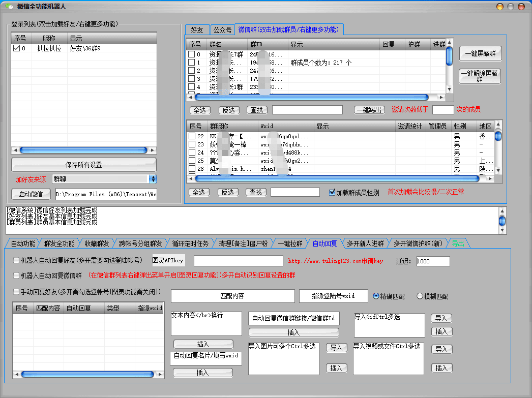Select the 精确匹配 radio button
Screen dimensions: 532x398
[x=375, y=296]
